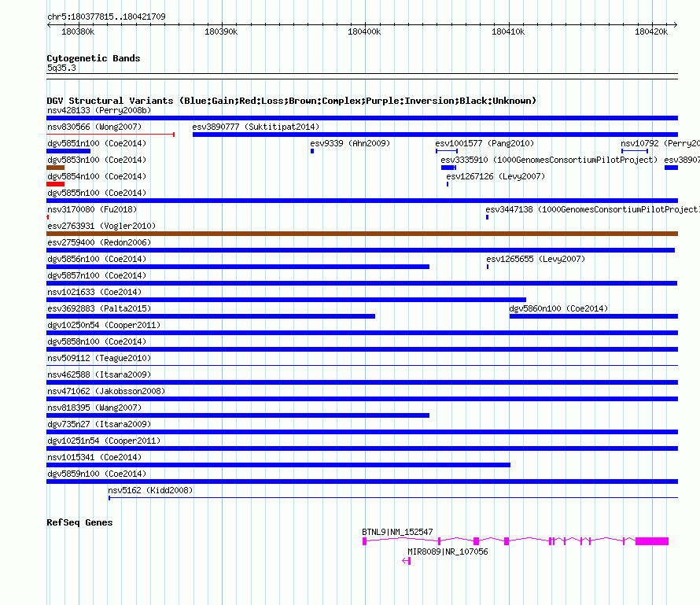
Task: Select the 5q35.3 cytogenetic band label
Action: (x=61, y=68)
